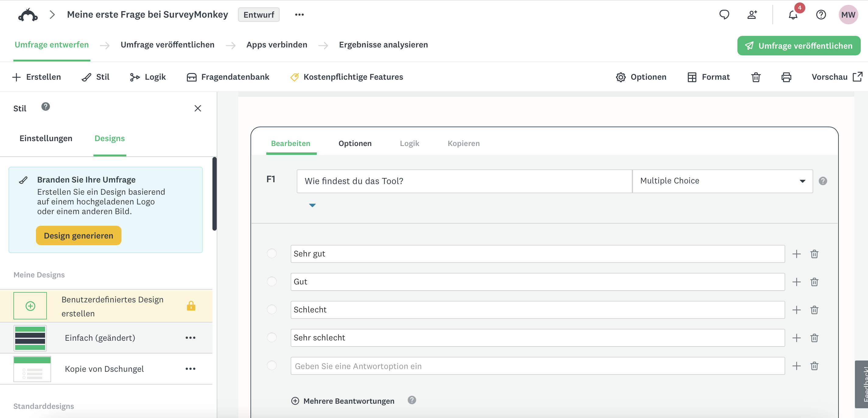The width and height of the screenshot is (868, 418).
Task: Click the toolbar trash delete icon
Action: 756,77
